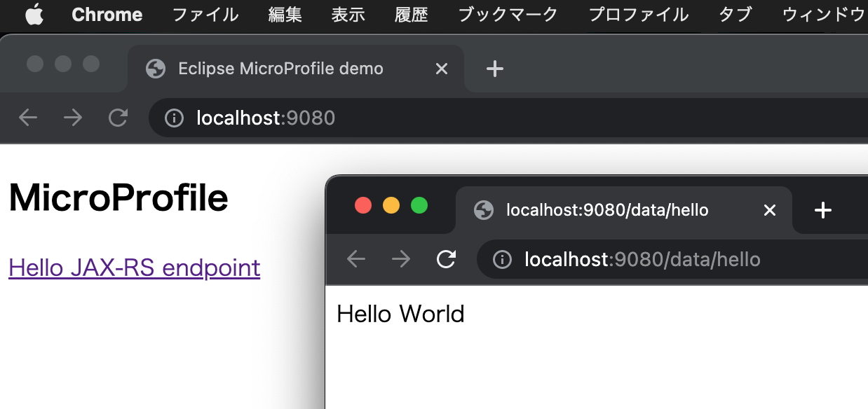Close the localhost:9080/data/hello tab
Viewport: 868px width, 409px height.
(x=769, y=210)
